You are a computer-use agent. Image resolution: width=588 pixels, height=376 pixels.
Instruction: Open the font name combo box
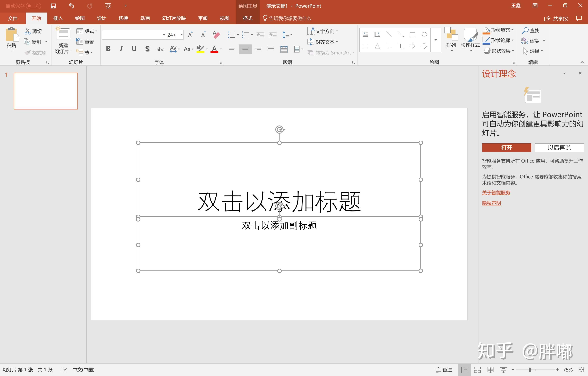pyautogui.click(x=134, y=35)
